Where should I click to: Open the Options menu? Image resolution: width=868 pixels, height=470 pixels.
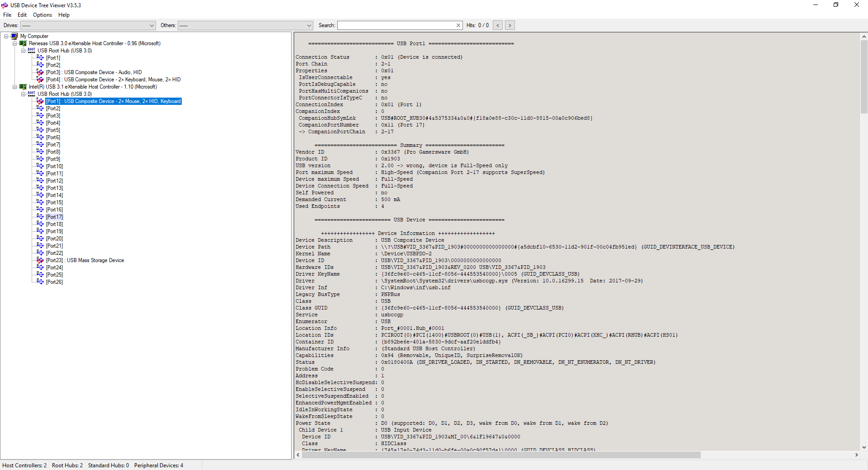coord(42,15)
